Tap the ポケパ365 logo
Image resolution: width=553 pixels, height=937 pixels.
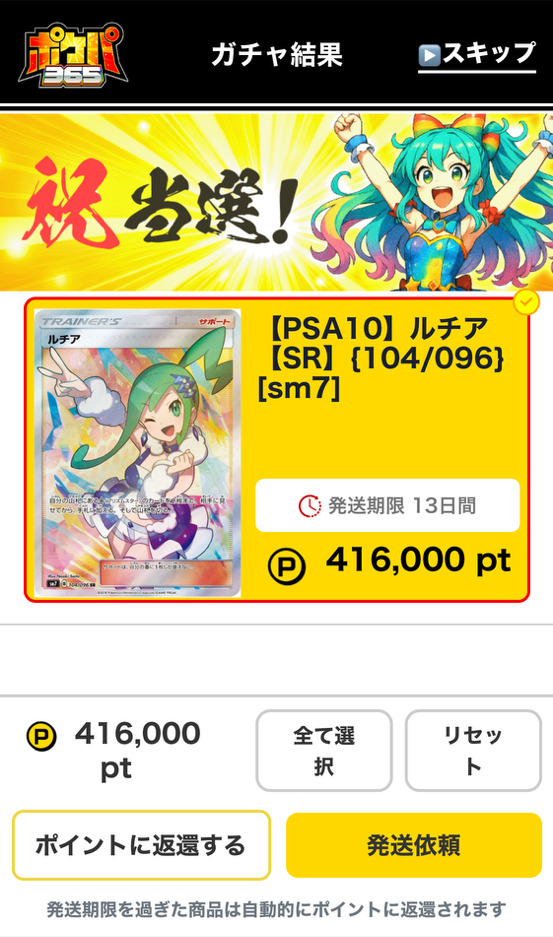[72, 55]
